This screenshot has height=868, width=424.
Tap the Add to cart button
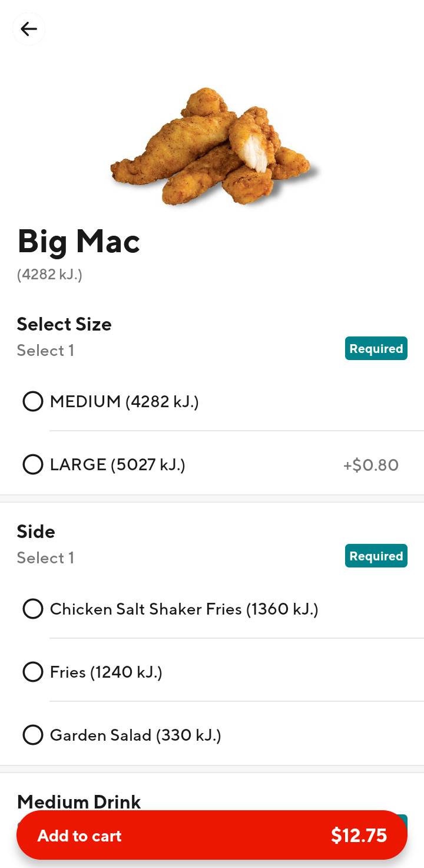tap(79, 835)
